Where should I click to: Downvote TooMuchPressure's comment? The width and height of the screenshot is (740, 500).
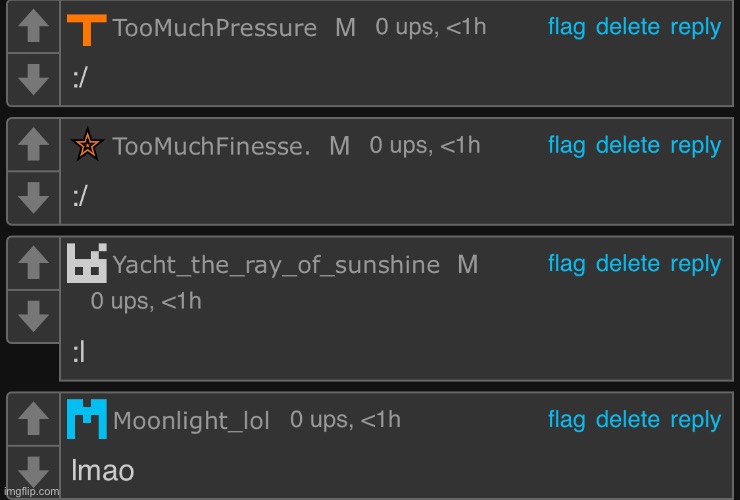tap(34, 79)
